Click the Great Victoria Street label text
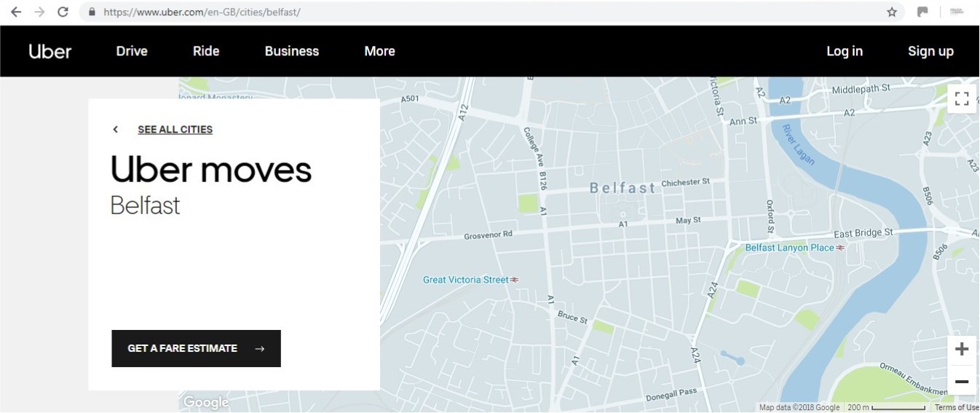This screenshot has height=413, width=980. (x=466, y=280)
